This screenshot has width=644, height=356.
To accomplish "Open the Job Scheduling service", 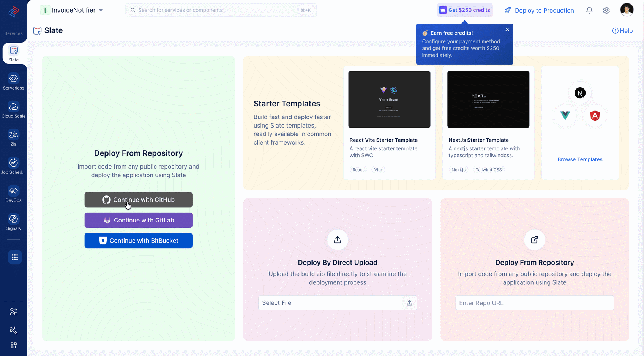I will 14,166.
